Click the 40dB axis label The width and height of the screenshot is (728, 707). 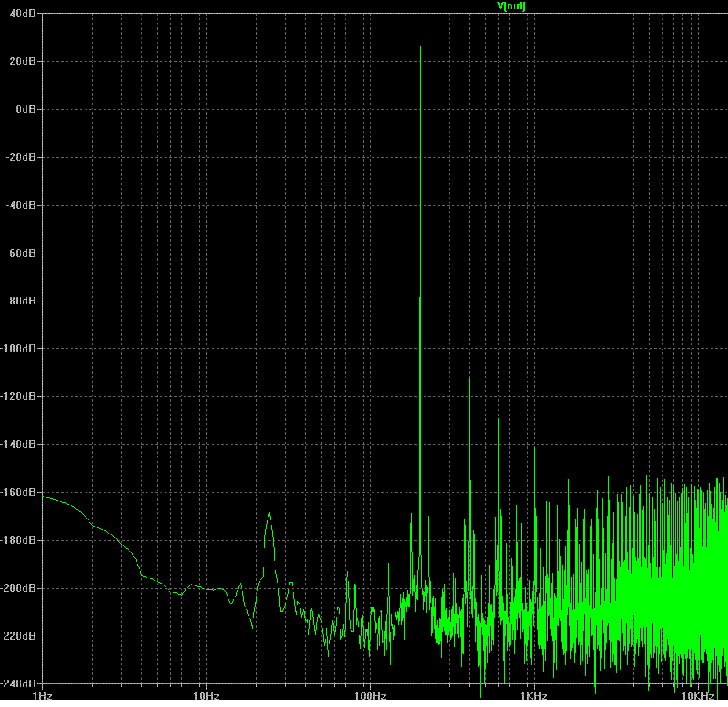click(x=23, y=14)
